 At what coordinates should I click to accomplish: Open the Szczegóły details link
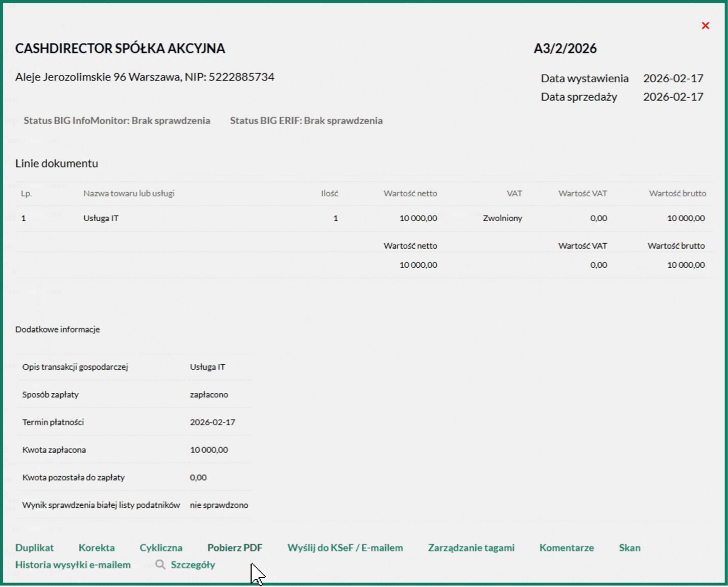(193, 565)
